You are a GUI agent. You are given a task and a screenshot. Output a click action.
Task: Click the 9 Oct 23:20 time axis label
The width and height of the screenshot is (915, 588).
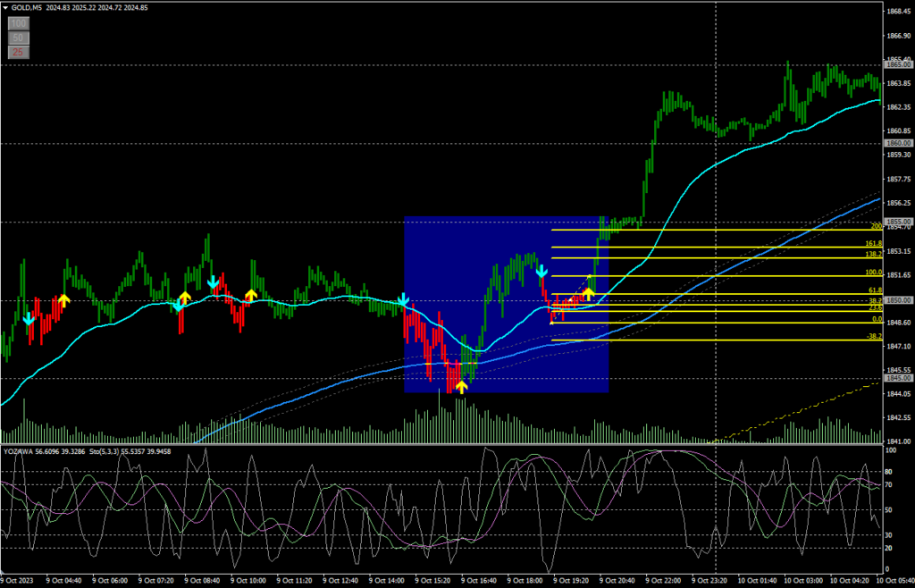point(717,579)
